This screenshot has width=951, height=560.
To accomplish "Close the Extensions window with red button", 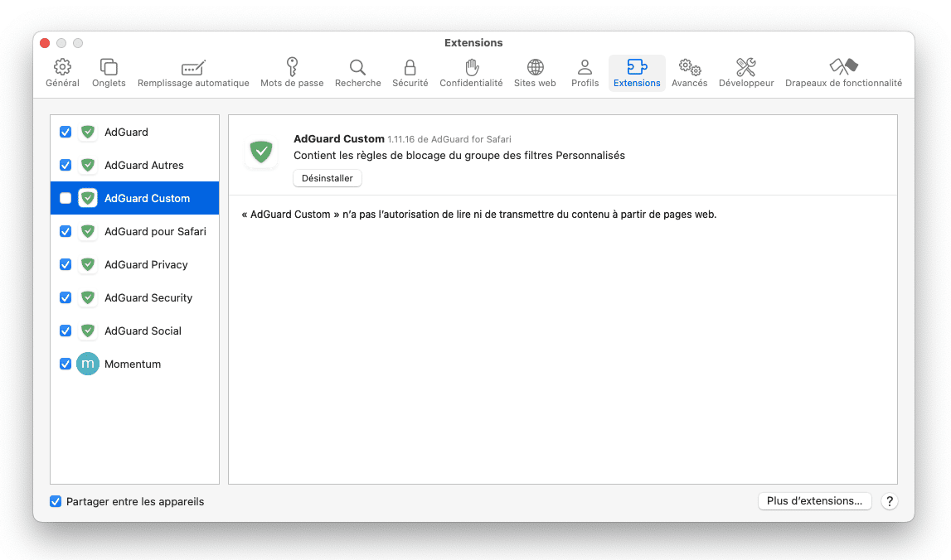I will click(45, 43).
